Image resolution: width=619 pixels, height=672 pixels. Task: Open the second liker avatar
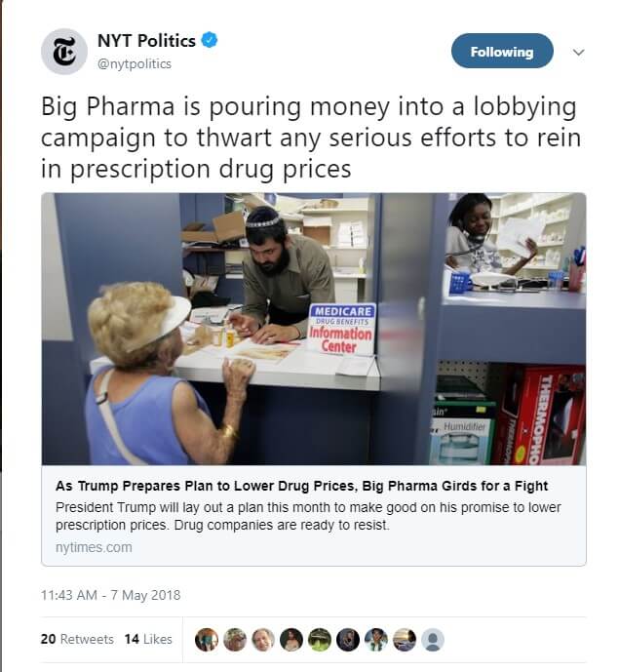[235, 640]
